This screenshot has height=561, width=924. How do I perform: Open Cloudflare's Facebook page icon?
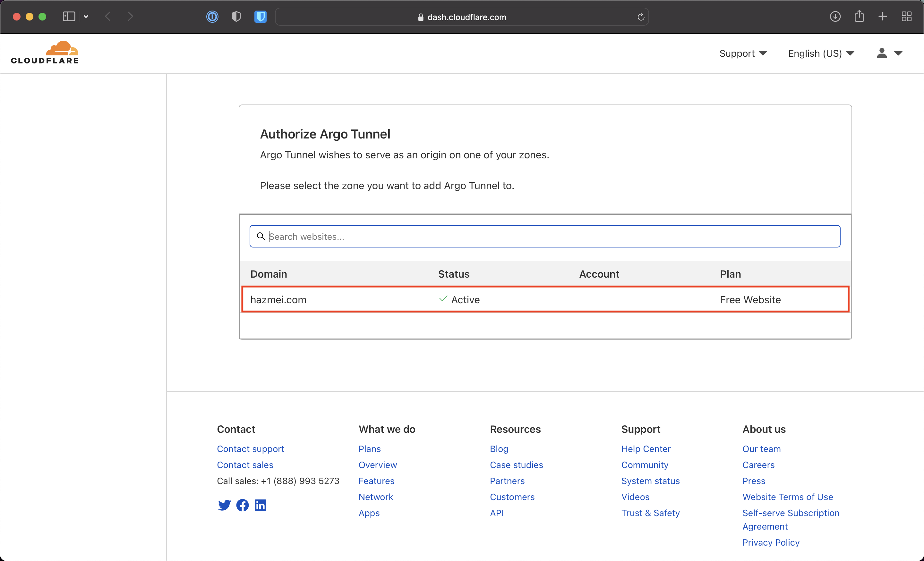pyautogui.click(x=242, y=505)
